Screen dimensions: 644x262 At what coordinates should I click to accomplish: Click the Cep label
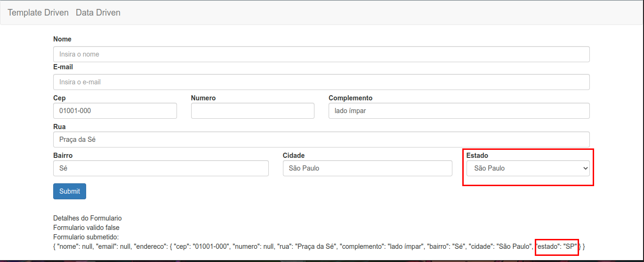pyautogui.click(x=60, y=98)
